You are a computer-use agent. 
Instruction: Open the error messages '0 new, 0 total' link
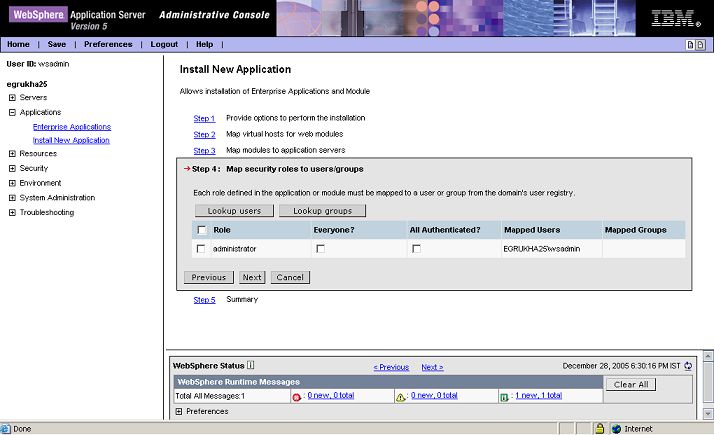point(331,395)
